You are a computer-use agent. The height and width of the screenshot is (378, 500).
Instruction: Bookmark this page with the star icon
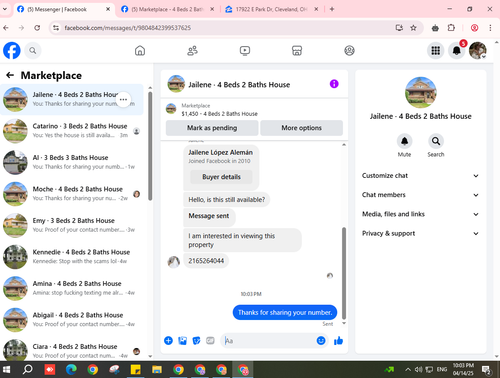413,28
